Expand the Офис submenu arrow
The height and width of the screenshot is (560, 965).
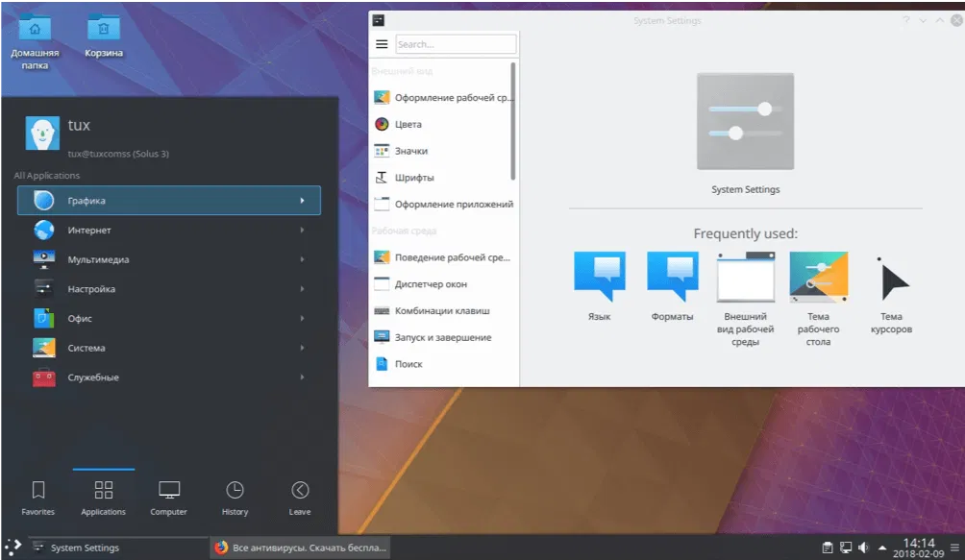point(302,318)
